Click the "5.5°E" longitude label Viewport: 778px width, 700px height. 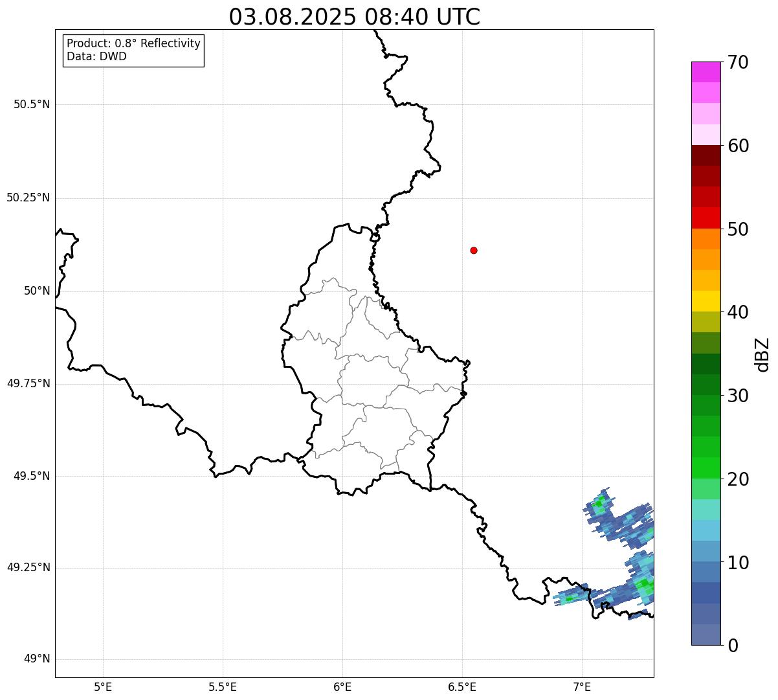(x=223, y=687)
